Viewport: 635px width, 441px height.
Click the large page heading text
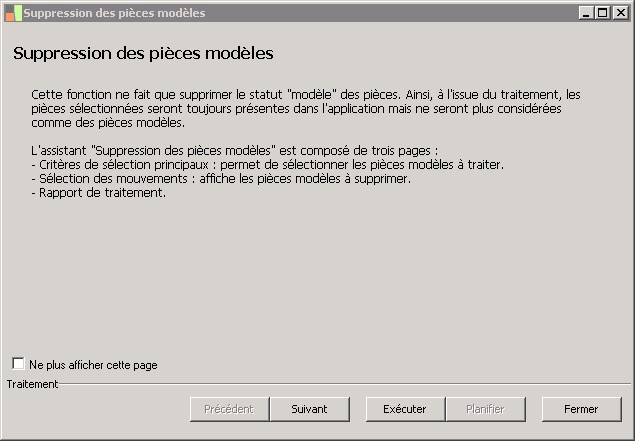[x=143, y=53]
